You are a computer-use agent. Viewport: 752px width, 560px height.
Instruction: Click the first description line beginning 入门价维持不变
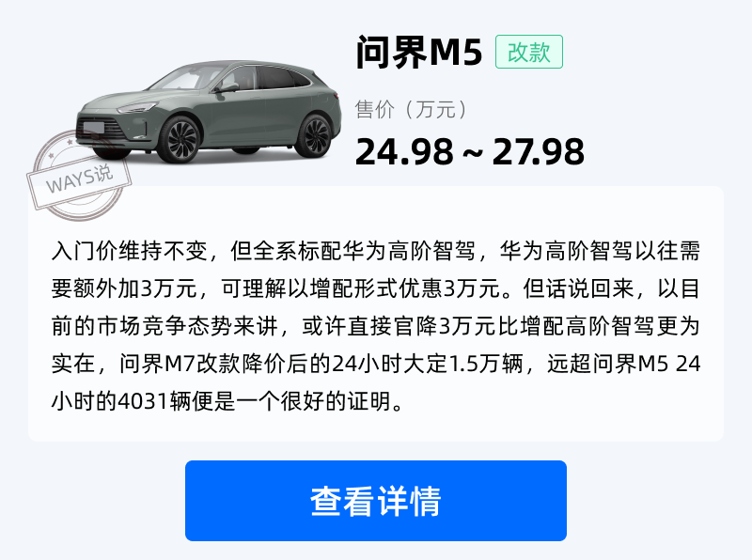pyautogui.click(x=375, y=251)
